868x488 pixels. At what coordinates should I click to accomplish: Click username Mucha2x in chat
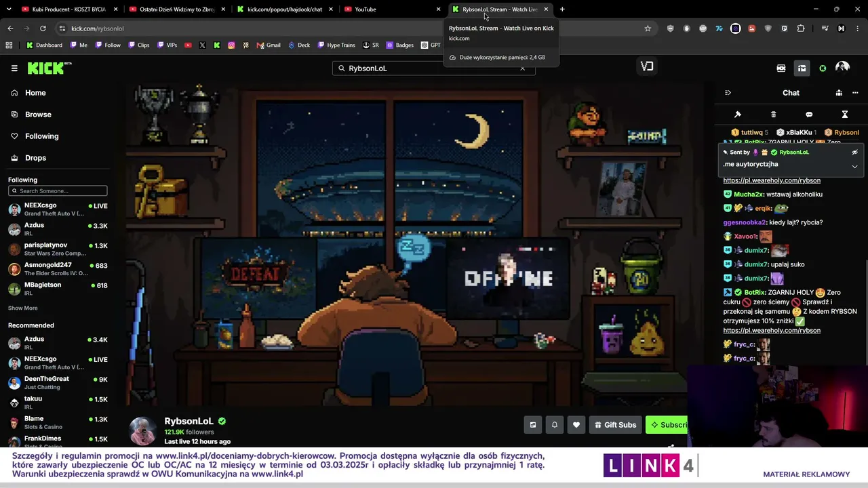tap(748, 195)
